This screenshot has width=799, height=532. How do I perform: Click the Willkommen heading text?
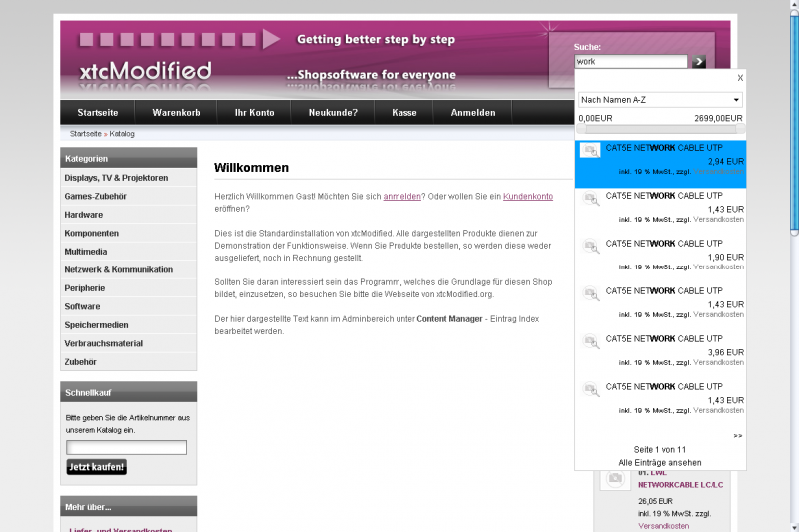point(252,168)
